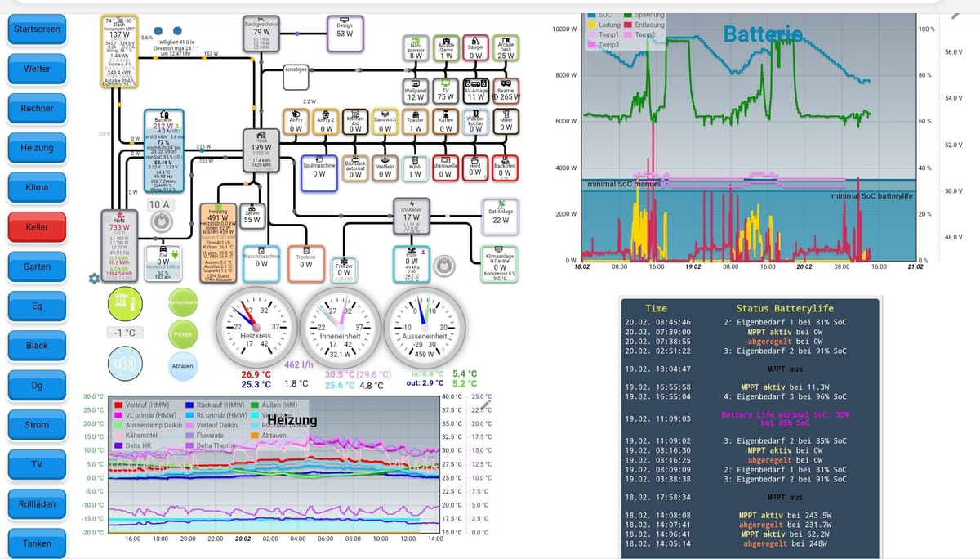The width and height of the screenshot is (980, 559).
Task: Switch to the Wetter page
Action: [x=37, y=69]
